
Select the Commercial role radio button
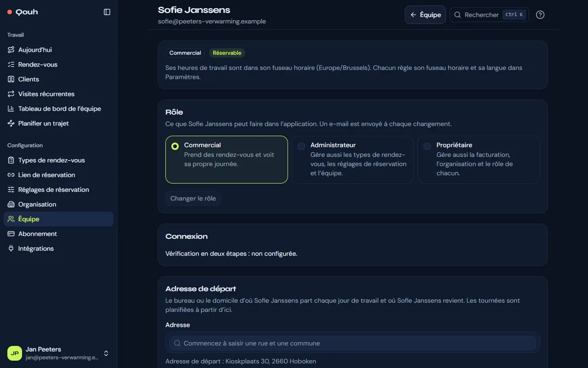(175, 146)
